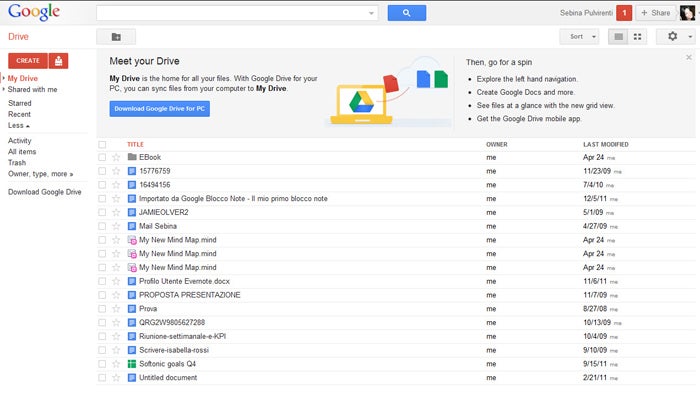Viewport: 700px width, 395px height.
Task: Star the Softonic goals Q4 spreadsheet
Action: click(x=116, y=364)
